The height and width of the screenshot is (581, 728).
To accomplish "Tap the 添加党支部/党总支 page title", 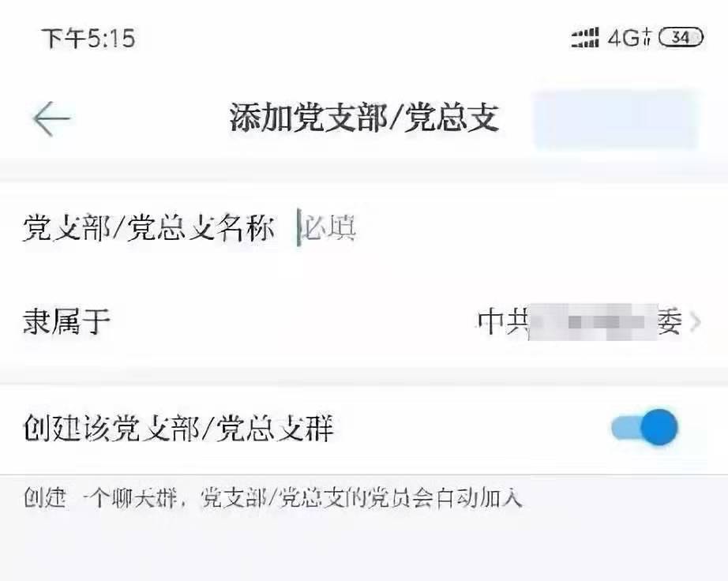I will point(365,118).
